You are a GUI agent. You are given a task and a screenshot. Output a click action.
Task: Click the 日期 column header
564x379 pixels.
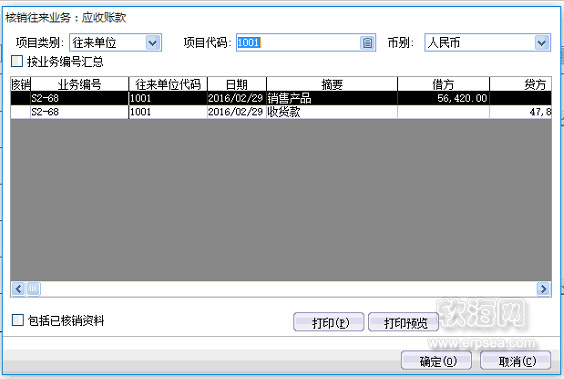[237, 85]
